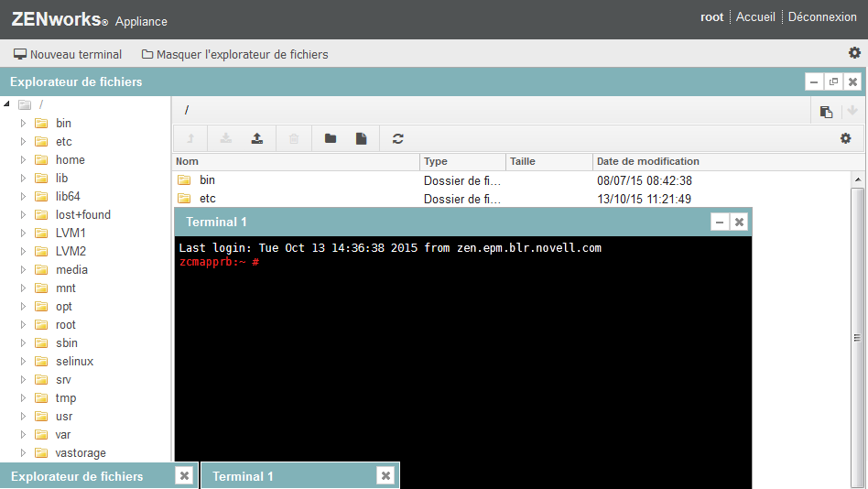
Task: Select mnt folder in tree
Action: tap(65, 288)
